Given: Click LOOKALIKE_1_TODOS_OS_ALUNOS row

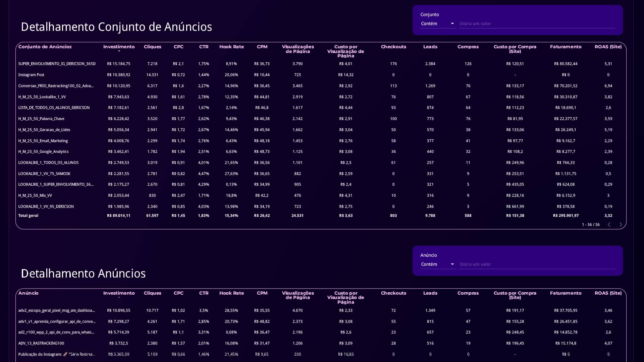Looking at the screenshot, I should point(321,163).
